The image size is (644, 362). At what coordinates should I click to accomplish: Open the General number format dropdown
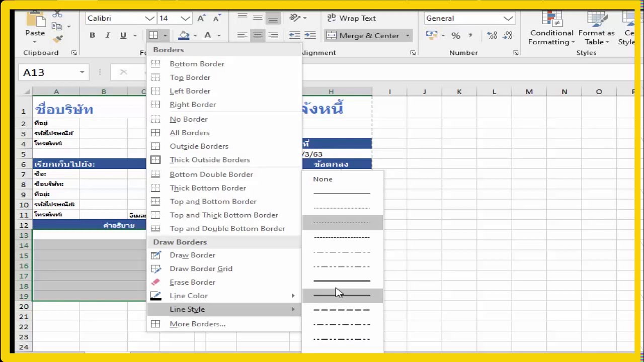coord(508,18)
